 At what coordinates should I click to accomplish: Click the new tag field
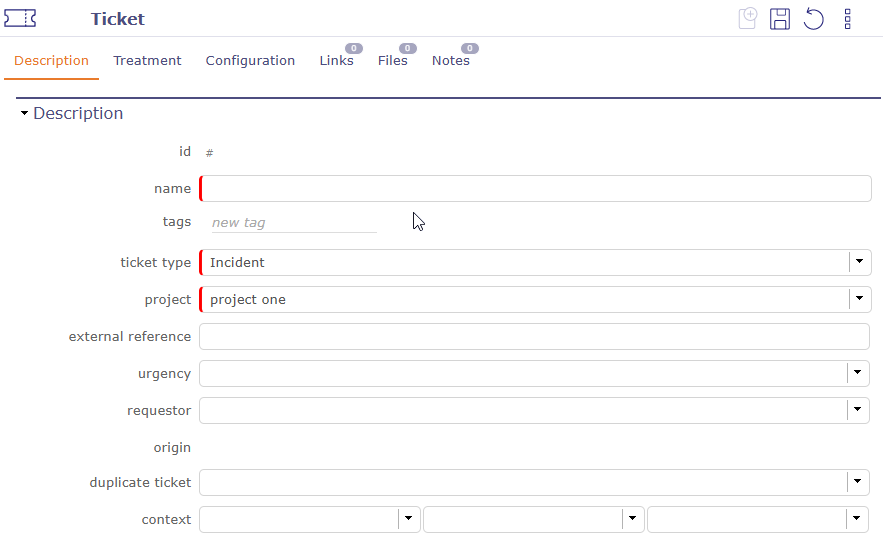click(293, 223)
